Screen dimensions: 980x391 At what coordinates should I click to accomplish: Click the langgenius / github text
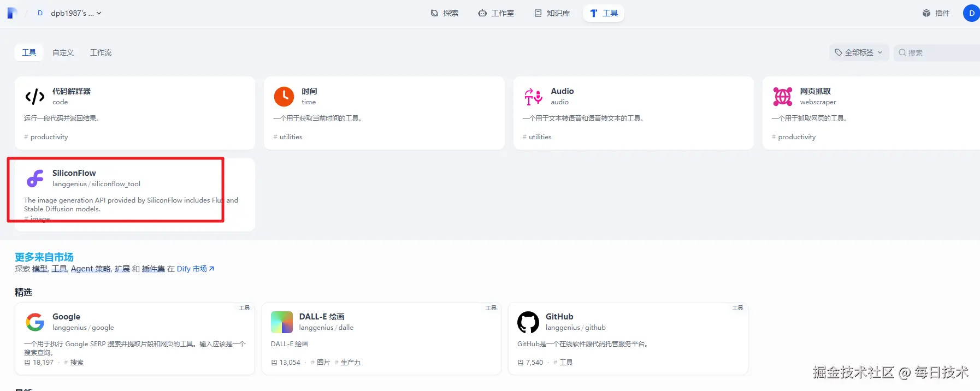coord(576,328)
